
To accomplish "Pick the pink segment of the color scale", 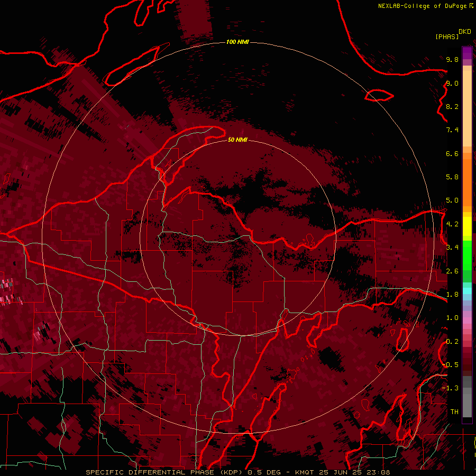I will pos(467,321).
